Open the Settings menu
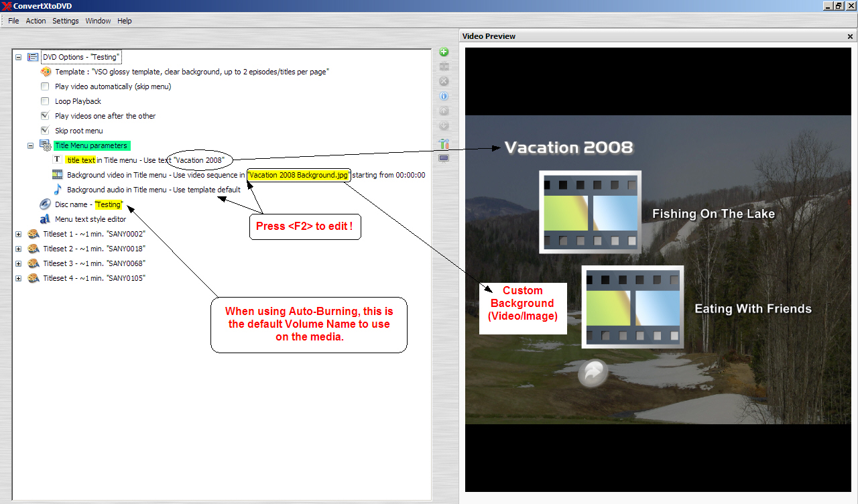The width and height of the screenshot is (858, 504). (66, 21)
